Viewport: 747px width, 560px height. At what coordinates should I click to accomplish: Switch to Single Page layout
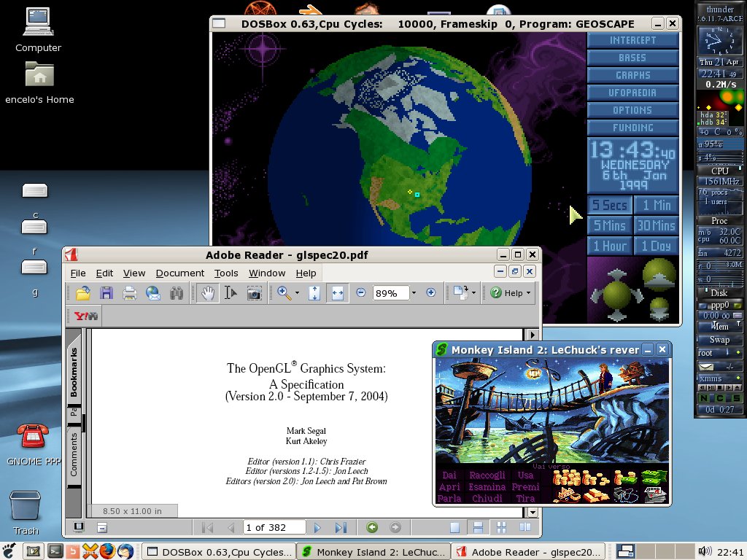click(455, 527)
